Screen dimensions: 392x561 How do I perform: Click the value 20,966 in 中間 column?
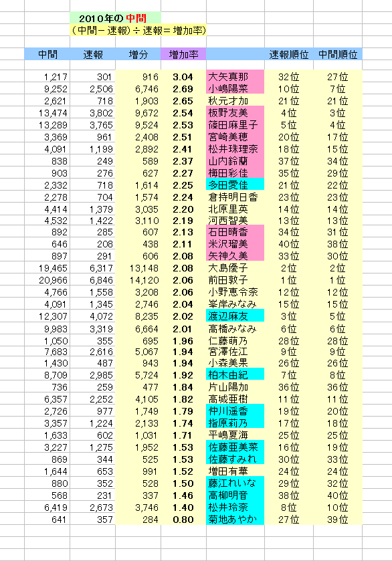pos(47,280)
